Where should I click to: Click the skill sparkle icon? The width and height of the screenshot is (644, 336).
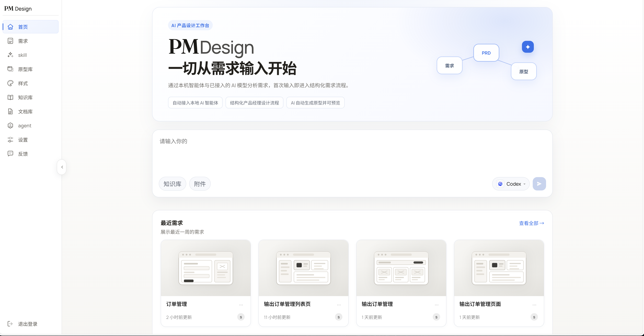click(10, 55)
